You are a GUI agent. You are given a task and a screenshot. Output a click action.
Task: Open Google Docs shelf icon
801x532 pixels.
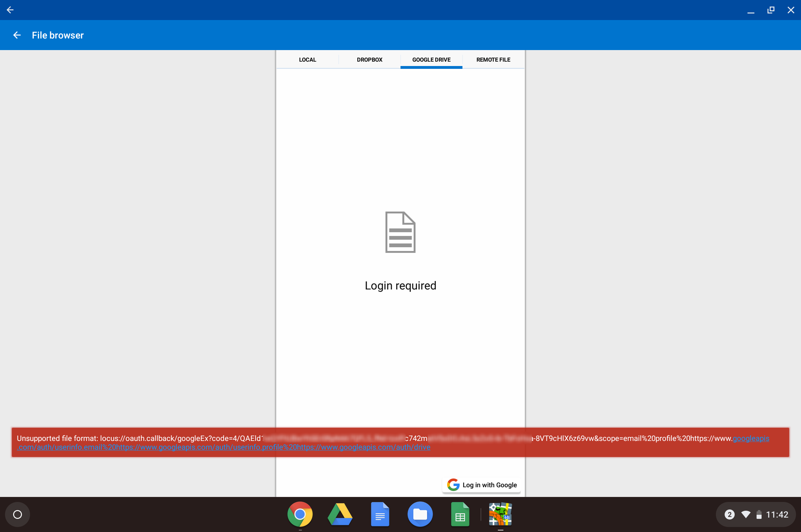tap(380, 514)
